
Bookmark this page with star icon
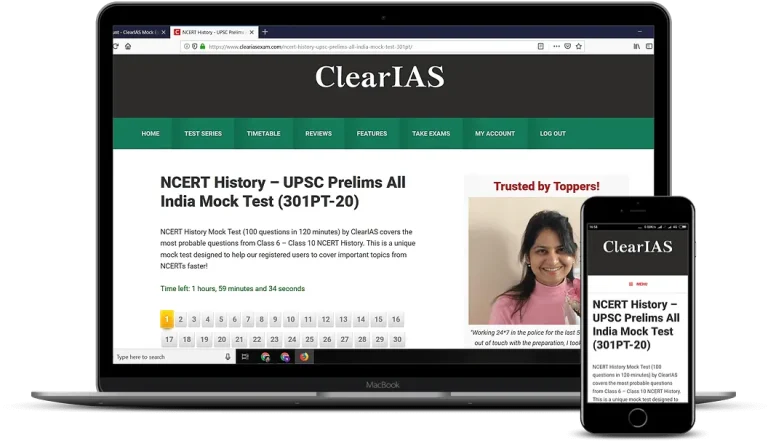tap(578, 46)
